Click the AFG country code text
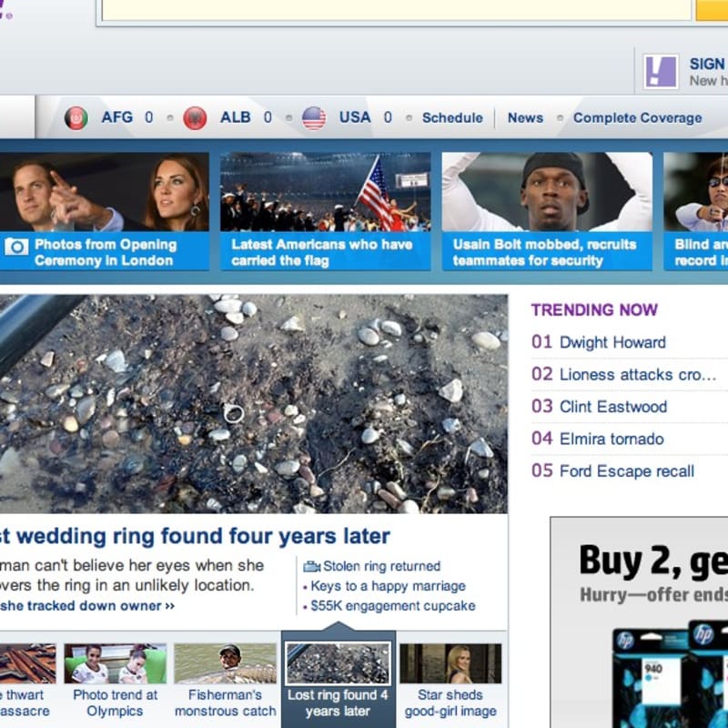 117,117
